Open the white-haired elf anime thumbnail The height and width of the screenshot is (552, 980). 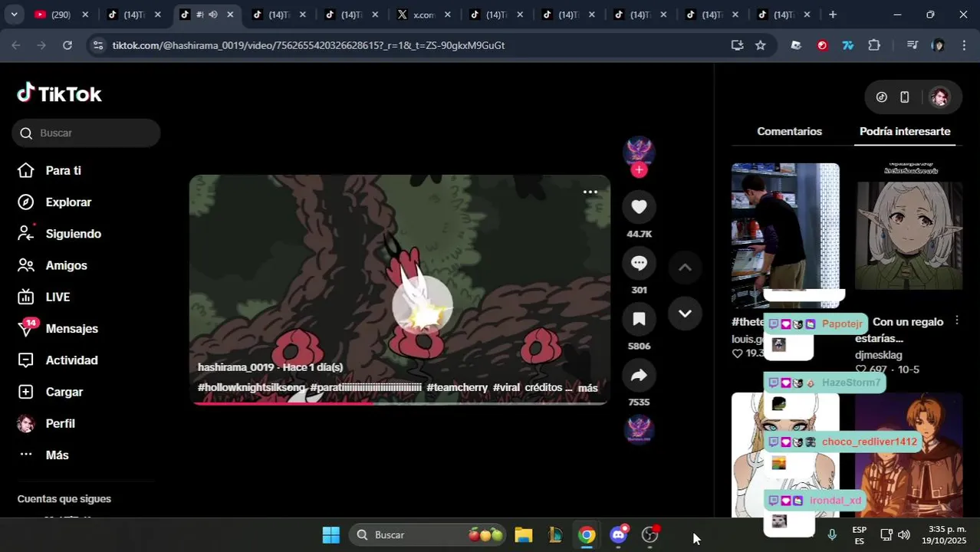[909, 235]
